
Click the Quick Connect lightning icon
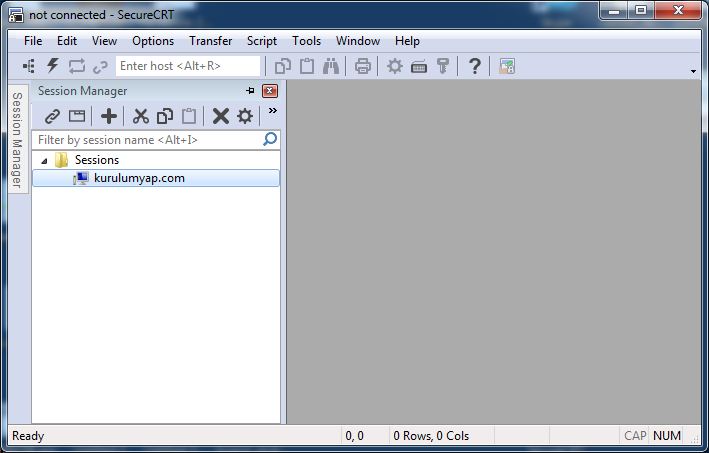(53, 66)
